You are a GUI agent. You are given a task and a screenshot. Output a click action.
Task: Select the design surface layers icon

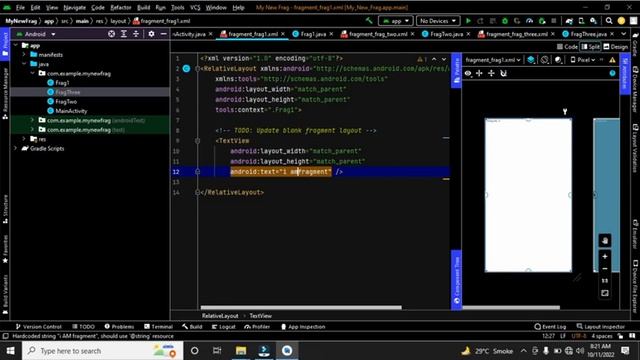point(531,60)
